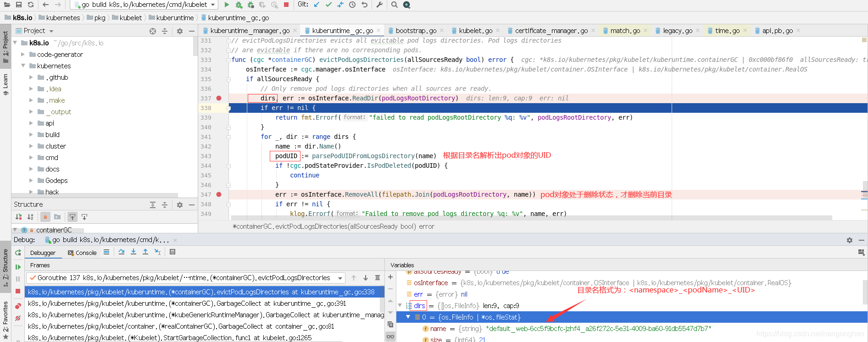Image resolution: width=868 pixels, height=342 pixels.
Task: Toggle show non-public lock filter in Structure
Action: tap(45, 217)
